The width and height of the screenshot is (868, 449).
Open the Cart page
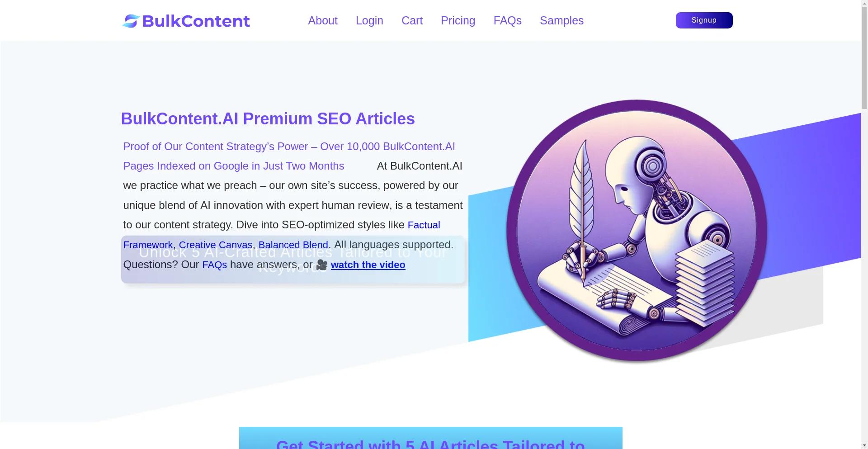tap(412, 21)
